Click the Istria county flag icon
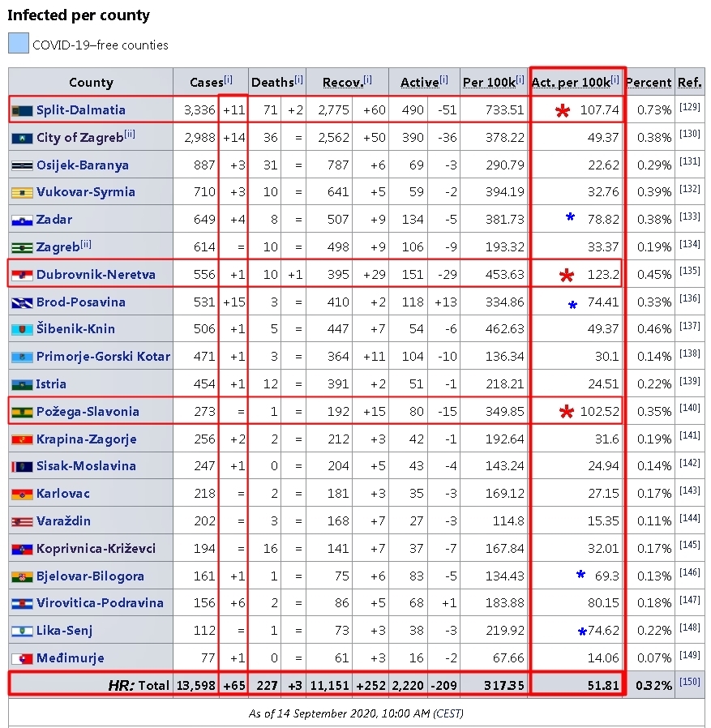The image size is (711, 728). click(x=22, y=385)
